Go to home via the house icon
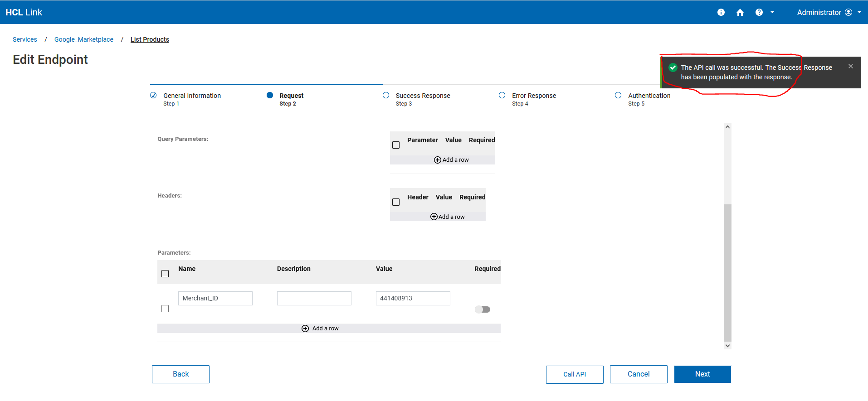Viewport: 868px width, 401px height. click(740, 12)
